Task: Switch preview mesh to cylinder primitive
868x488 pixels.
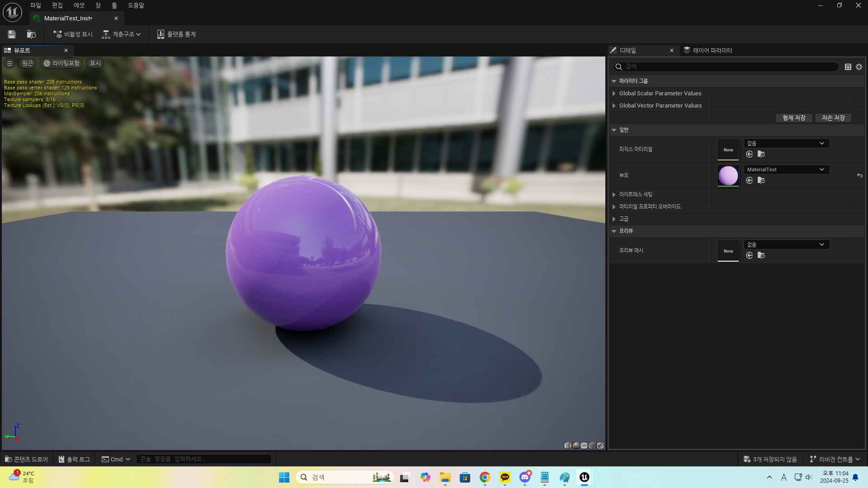Action: point(567,446)
